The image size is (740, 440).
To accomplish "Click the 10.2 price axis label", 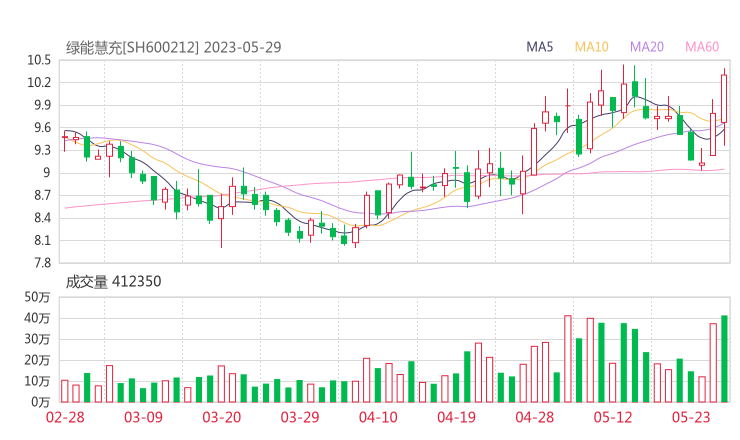I will (39, 83).
